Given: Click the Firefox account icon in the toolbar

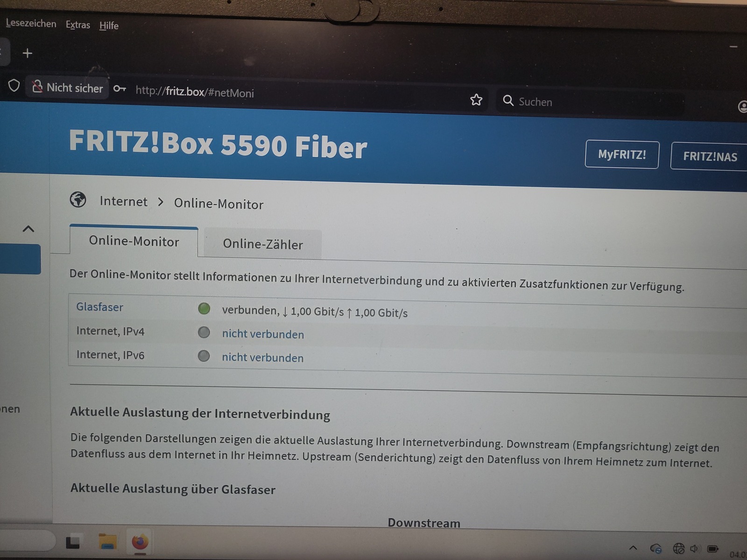Looking at the screenshot, I should click(x=742, y=106).
